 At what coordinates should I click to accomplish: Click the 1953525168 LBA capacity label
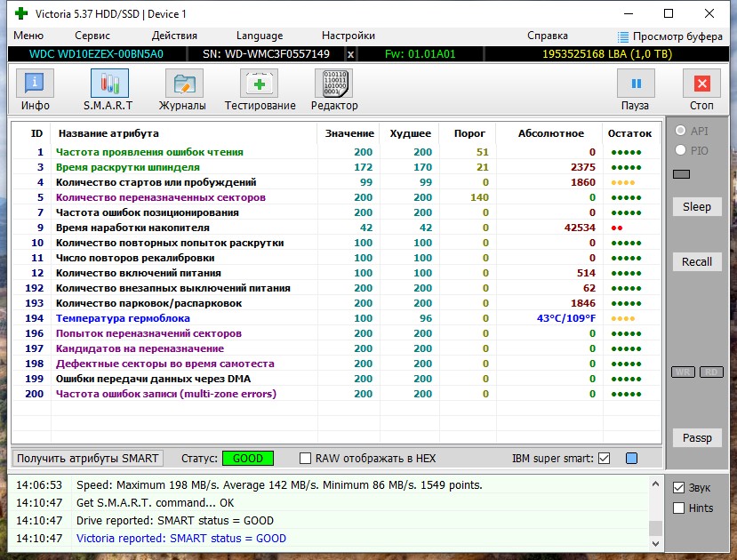click(x=607, y=54)
